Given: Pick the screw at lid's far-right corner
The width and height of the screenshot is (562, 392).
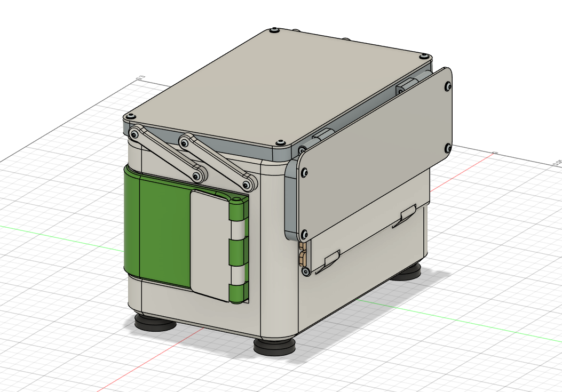Looking at the screenshot, I should [424, 56].
